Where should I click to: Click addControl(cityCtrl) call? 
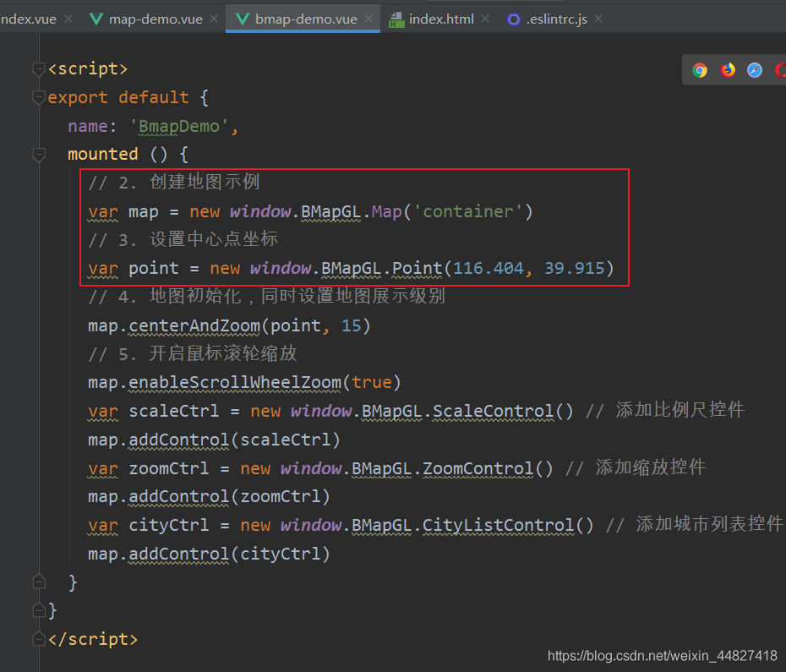point(230,554)
